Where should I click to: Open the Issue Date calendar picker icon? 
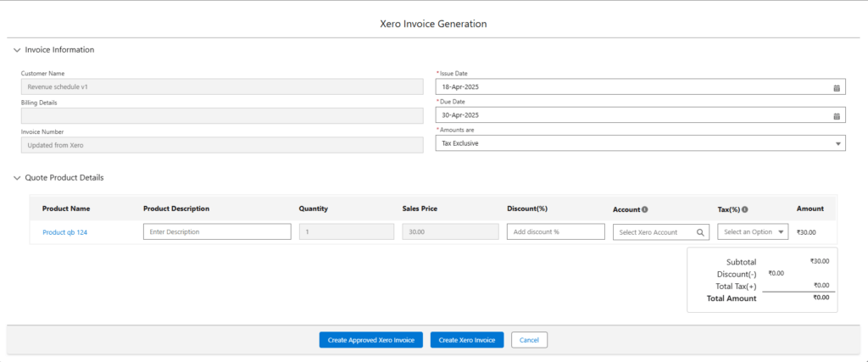837,88
